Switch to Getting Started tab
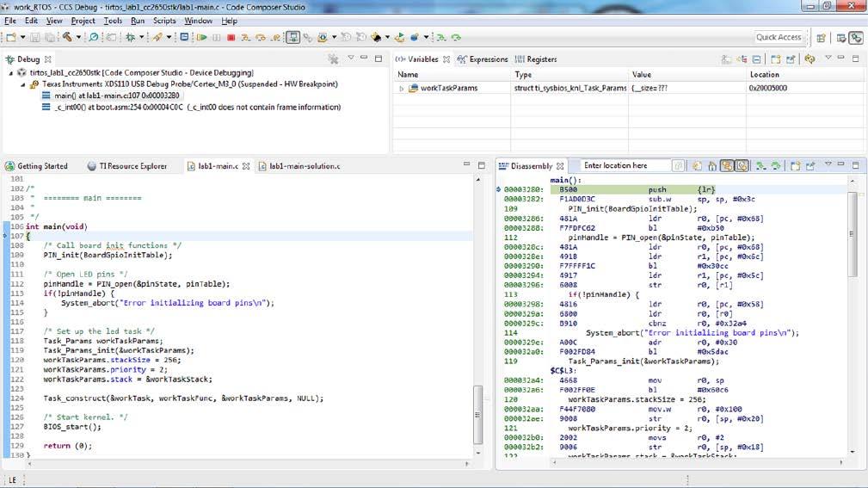 36,166
